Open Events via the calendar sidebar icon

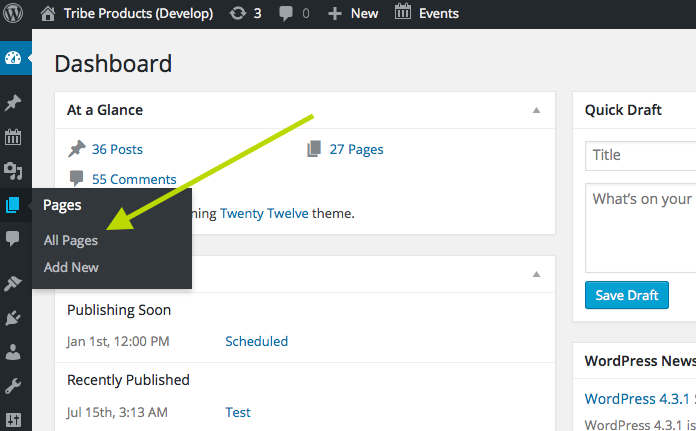coord(13,138)
